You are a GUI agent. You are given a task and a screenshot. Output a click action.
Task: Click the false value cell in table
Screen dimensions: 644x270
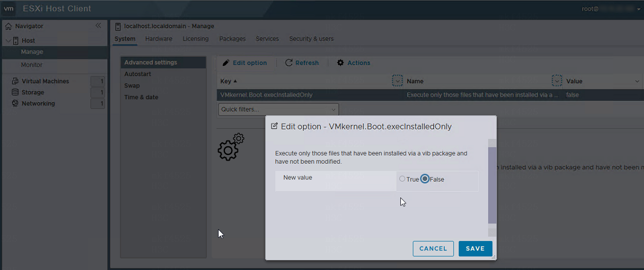click(x=573, y=95)
